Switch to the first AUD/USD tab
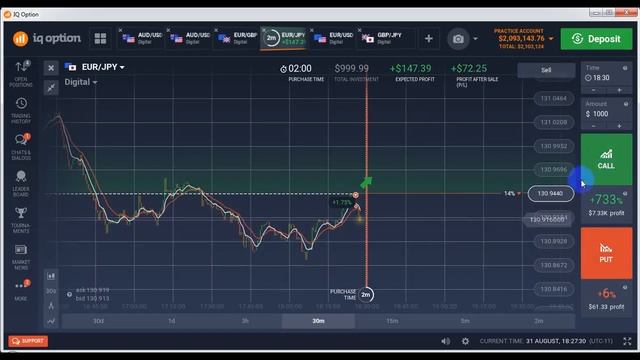 142,38
